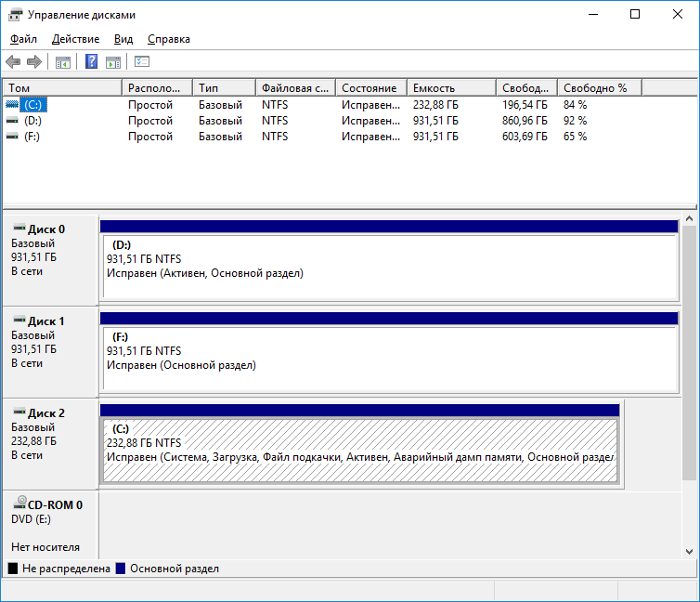This screenshot has width=700, height=602.
Task: Click the Свободно % column header
Action: point(598,87)
